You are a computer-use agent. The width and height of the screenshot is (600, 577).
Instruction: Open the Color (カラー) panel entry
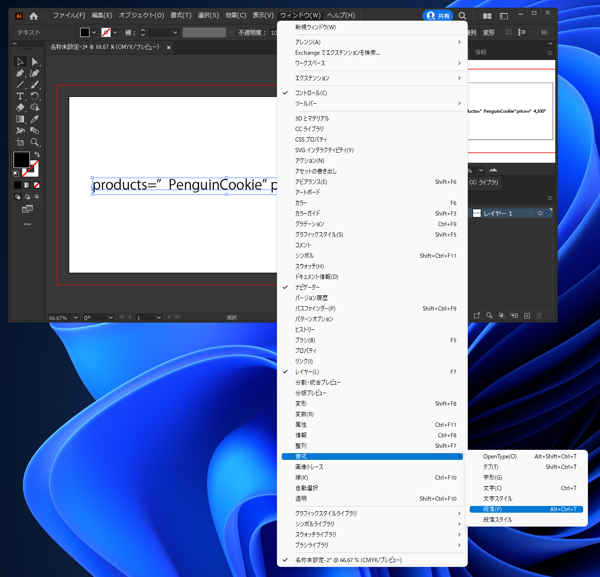[372, 203]
